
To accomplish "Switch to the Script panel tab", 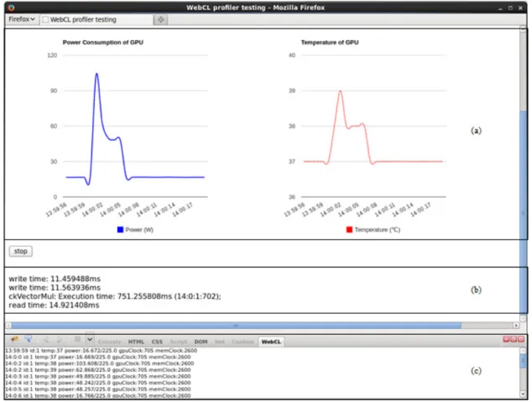I will pyautogui.click(x=178, y=342).
